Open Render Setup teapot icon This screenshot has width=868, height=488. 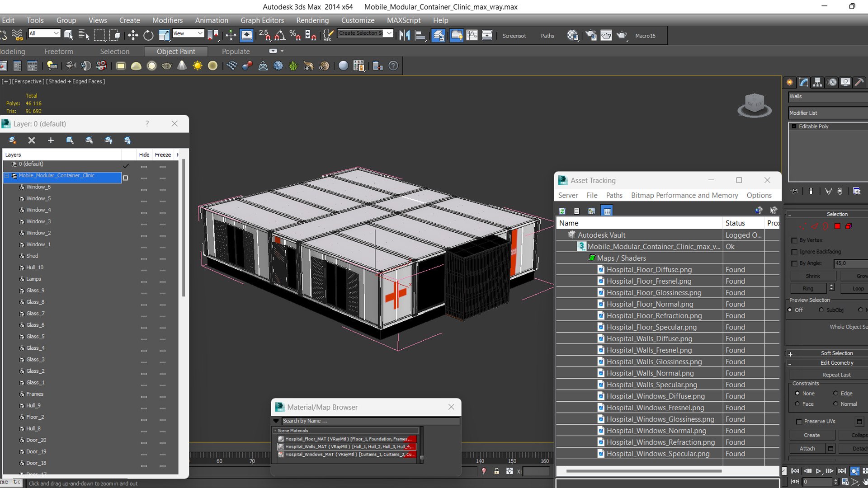(591, 35)
